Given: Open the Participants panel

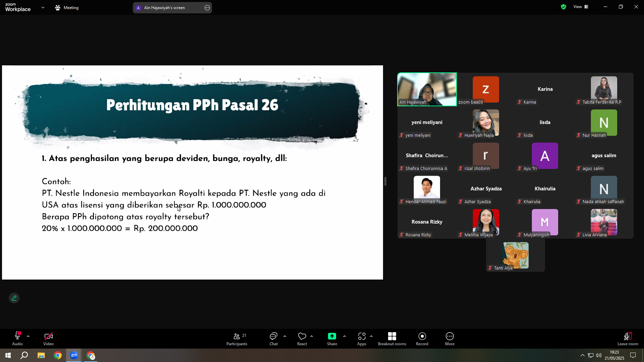Looking at the screenshot, I should pyautogui.click(x=237, y=339).
